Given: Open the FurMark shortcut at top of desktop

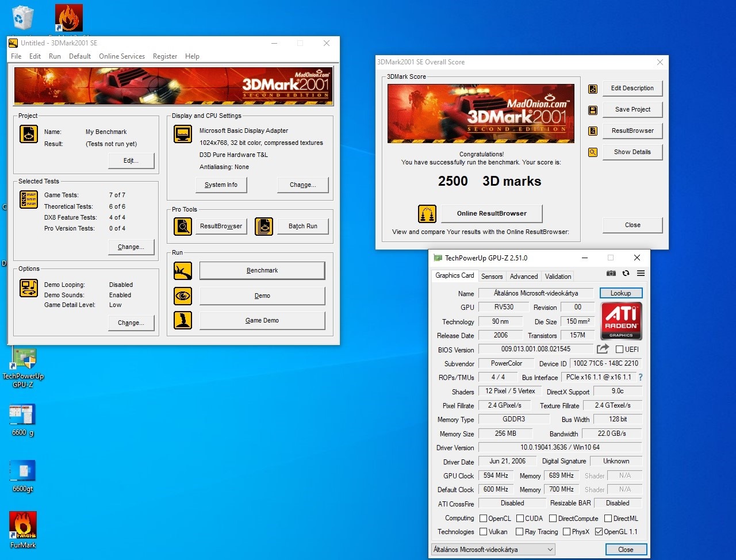Looking at the screenshot, I should click(69, 18).
